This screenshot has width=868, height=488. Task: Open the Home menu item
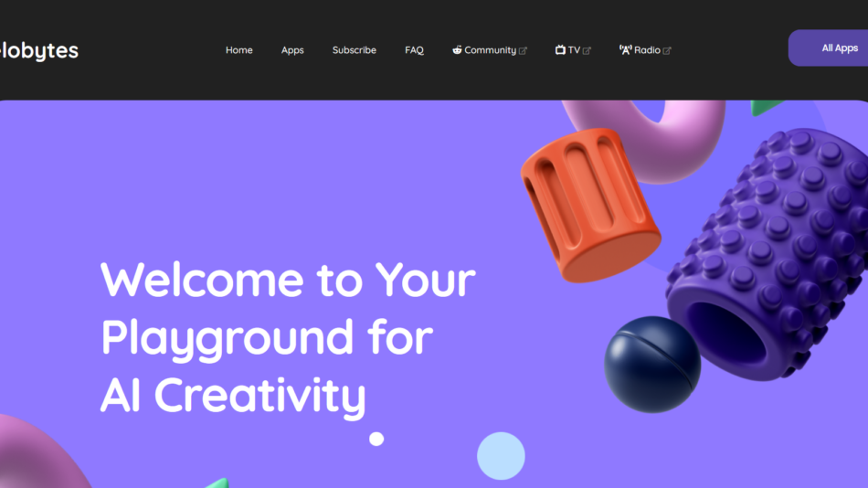239,50
